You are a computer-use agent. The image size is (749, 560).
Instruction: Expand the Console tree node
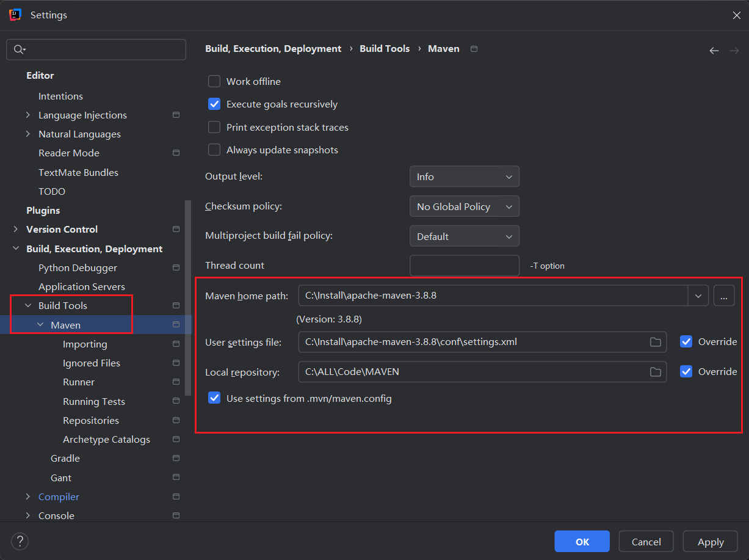(28, 515)
